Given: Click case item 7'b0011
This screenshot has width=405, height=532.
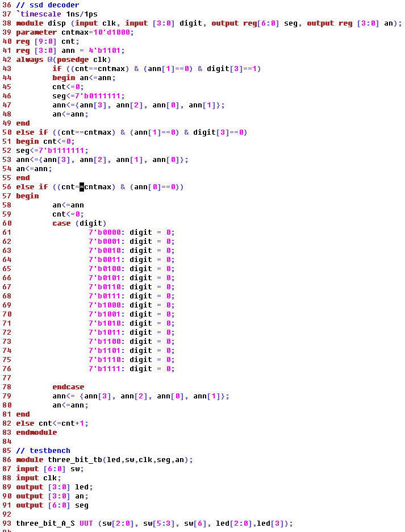Looking at the screenshot, I should tap(131, 260).
